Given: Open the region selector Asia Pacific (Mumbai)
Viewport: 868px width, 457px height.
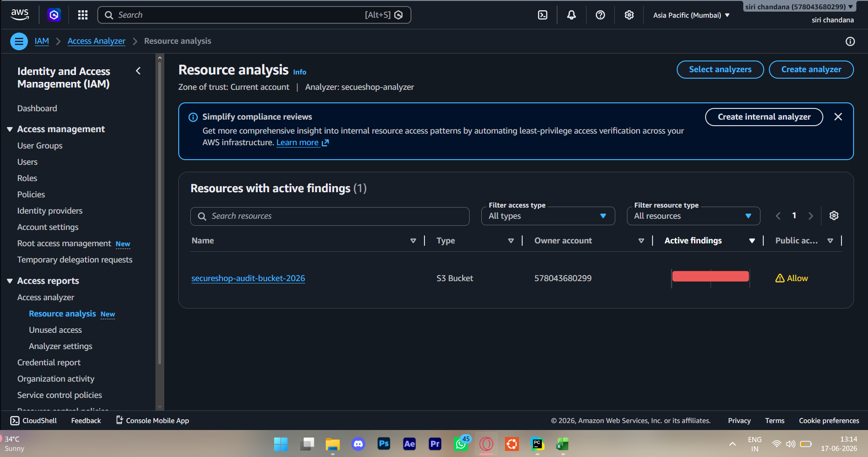Looking at the screenshot, I should coord(691,15).
